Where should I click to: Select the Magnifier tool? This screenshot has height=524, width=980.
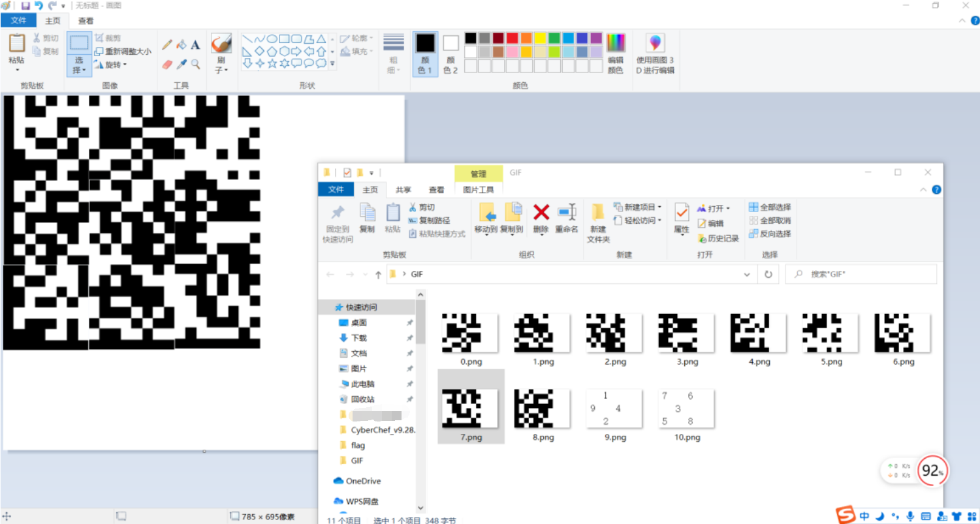(x=196, y=64)
